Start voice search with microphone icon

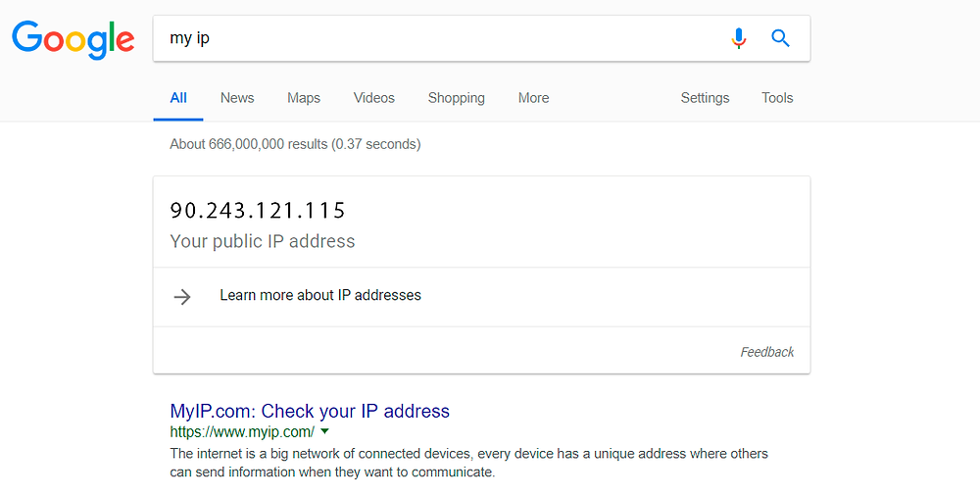pos(738,38)
